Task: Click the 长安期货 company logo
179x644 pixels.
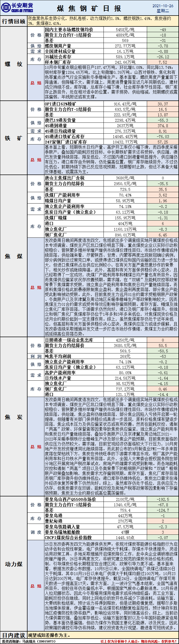Action: pyautogui.click(x=17, y=8)
